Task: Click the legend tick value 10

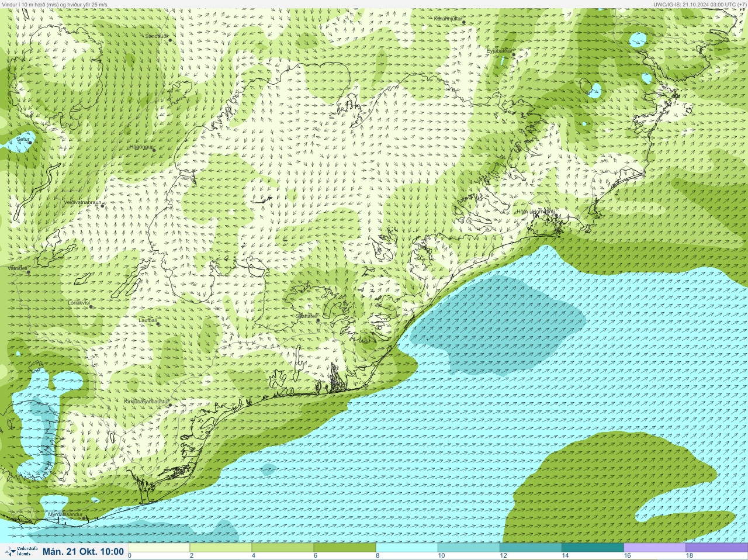Action: pyautogui.click(x=441, y=556)
